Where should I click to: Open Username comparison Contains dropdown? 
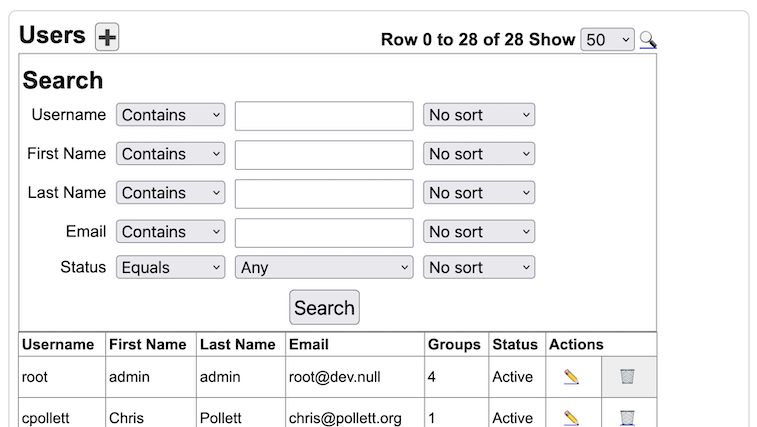tap(170, 115)
